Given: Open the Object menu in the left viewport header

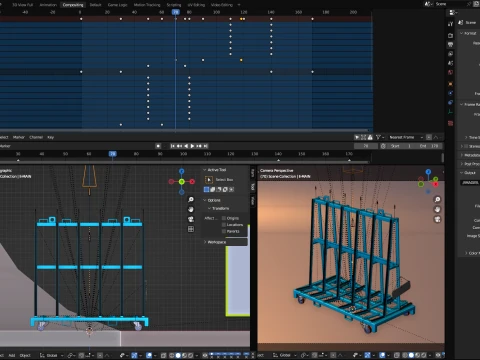Looking at the screenshot, I should coord(25,355).
